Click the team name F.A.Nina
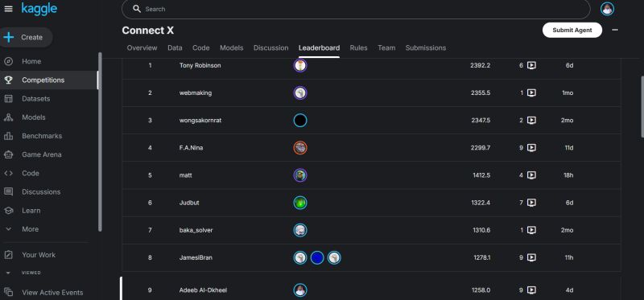644x300 pixels. pyautogui.click(x=191, y=148)
